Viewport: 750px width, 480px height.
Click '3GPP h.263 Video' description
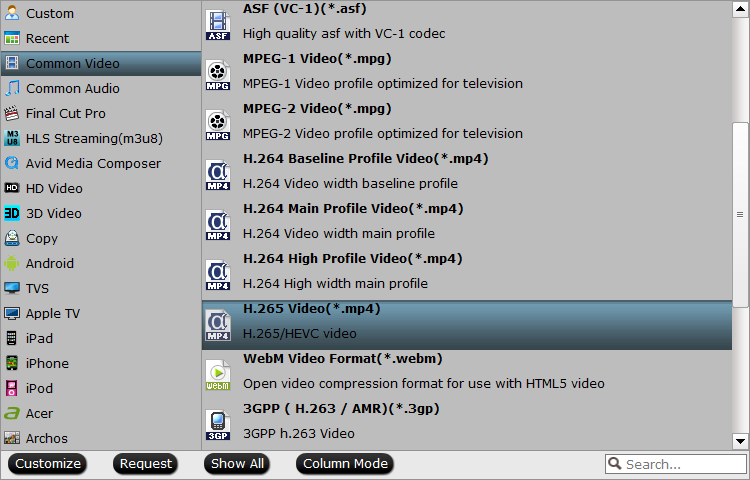click(298, 434)
